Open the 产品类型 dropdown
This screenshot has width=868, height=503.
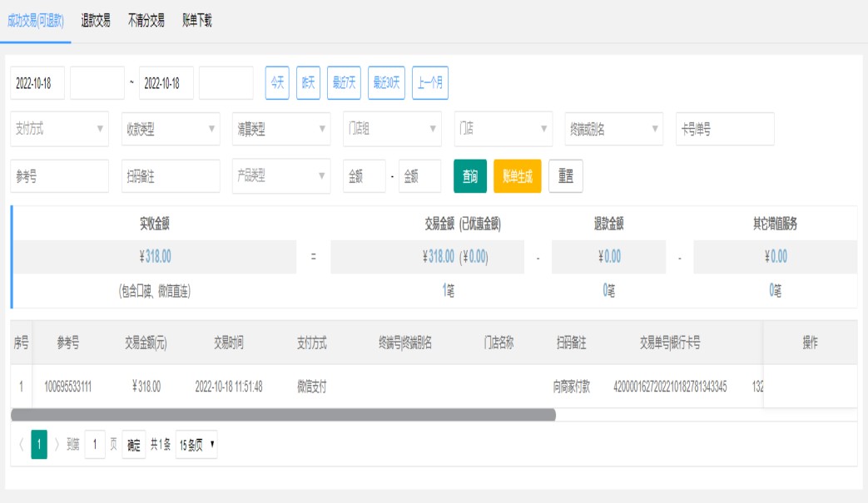point(281,176)
